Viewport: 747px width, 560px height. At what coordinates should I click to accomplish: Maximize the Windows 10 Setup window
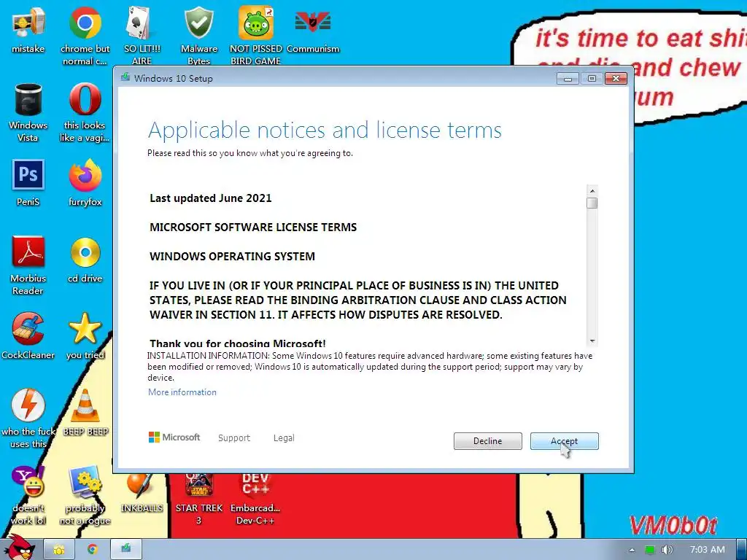(x=592, y=79)
